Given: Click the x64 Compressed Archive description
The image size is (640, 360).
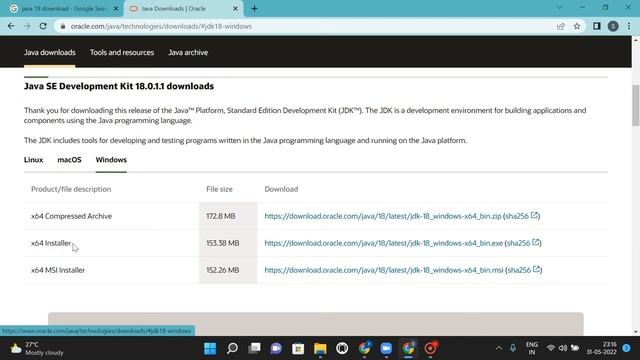Looking at the screenshot, I should coord(71,216).
